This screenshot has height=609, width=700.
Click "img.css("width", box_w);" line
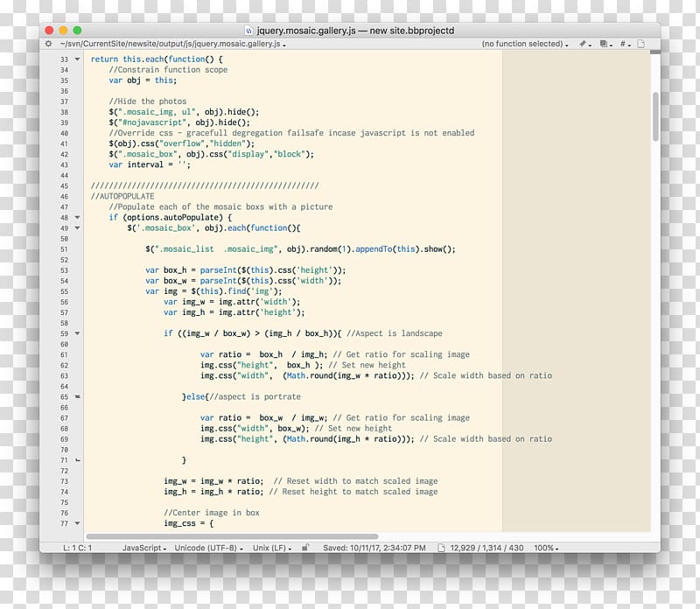coord(255,428)
